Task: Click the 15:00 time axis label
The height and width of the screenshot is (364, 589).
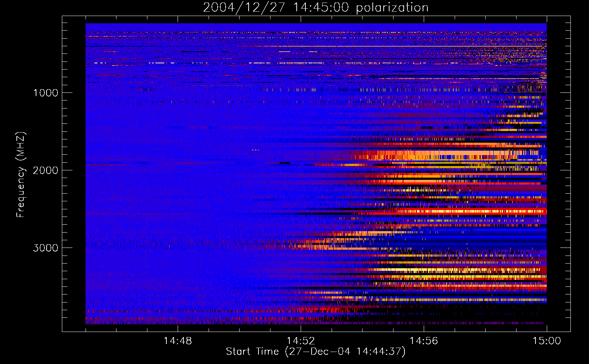Action: click(x=547, y=341)
